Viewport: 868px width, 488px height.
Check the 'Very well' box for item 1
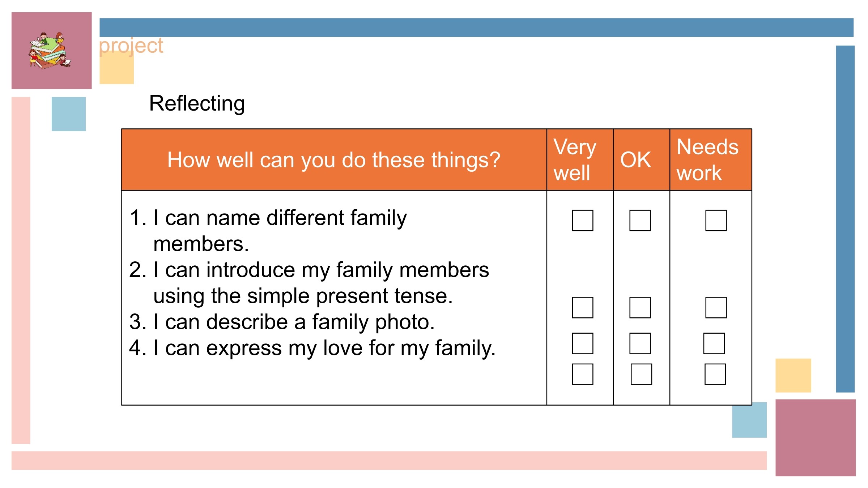pyautogui.click(x=582, y=220)
